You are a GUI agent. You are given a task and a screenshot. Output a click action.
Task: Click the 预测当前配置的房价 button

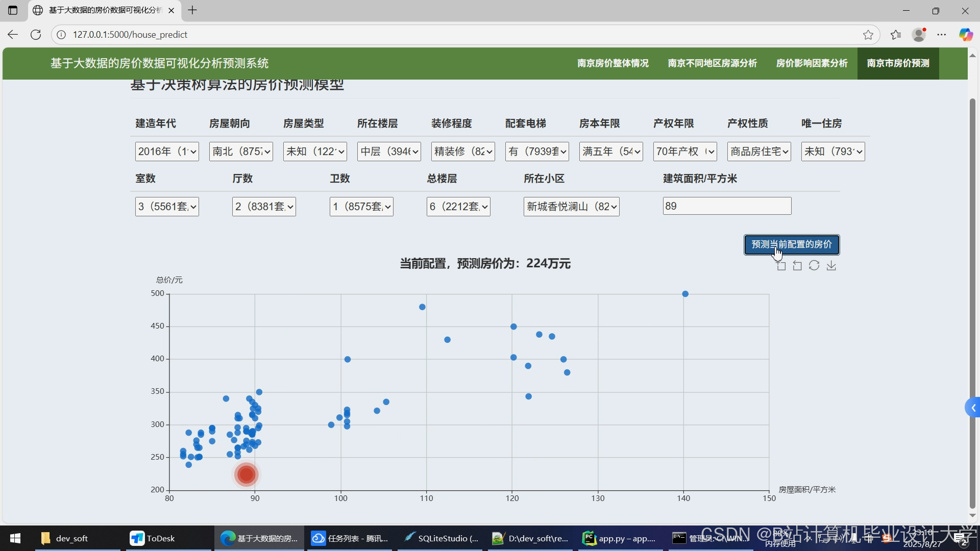(792, 244)
